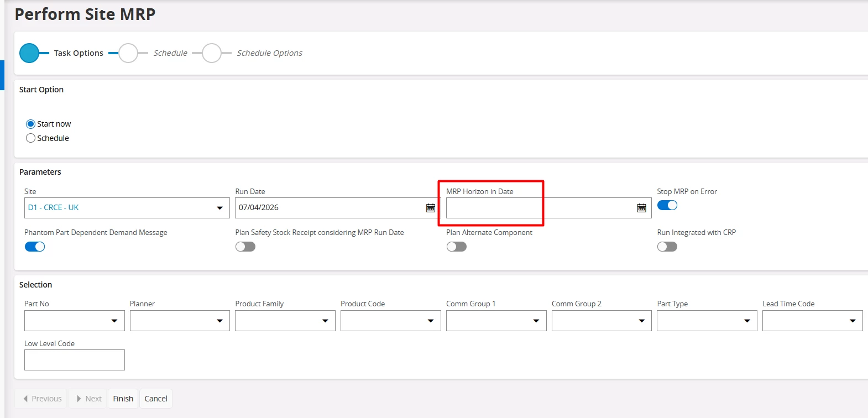This screenshot has height=418, width=868.
Task: Select the Schedule radio button
Action: [31, 138]
